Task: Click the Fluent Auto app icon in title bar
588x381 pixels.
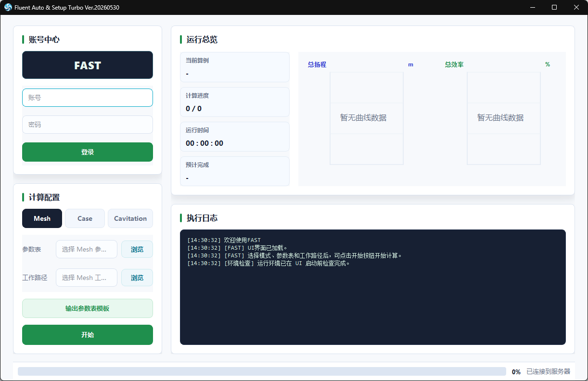Action: [x=8, y=7]
